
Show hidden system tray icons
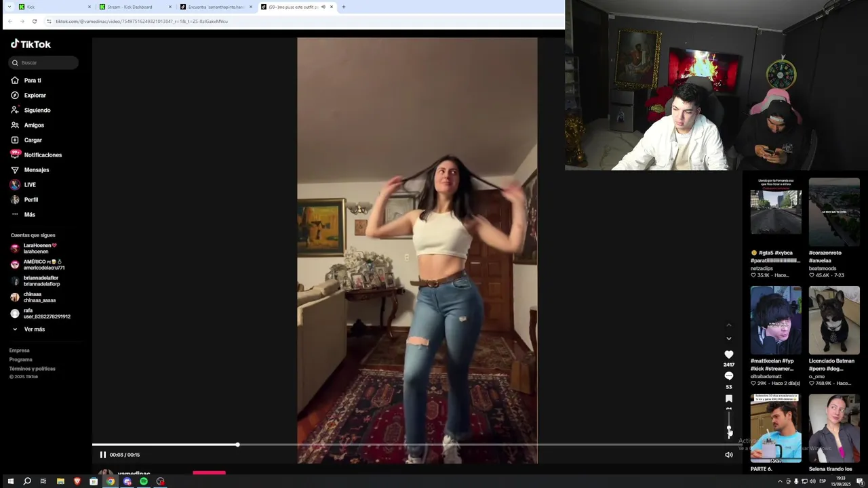(780, 481)
